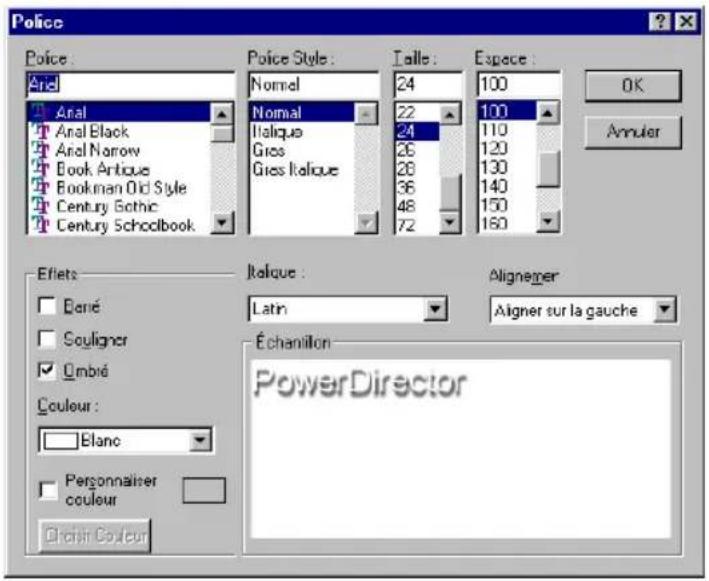The image size is (709, 581).
Task: Click font list scroll up arrow
Action: (x=222, y=114)
